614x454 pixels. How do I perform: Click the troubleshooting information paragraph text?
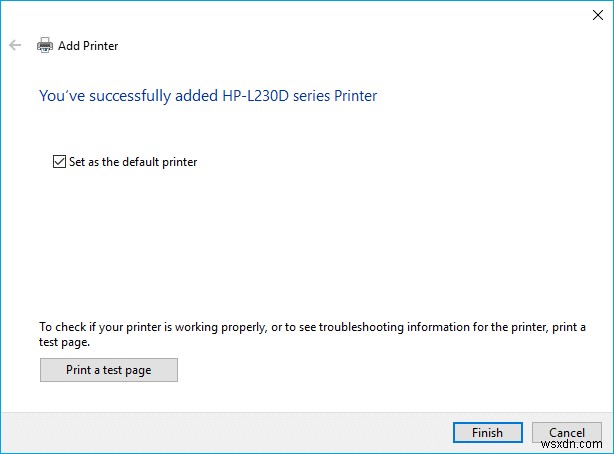[x=311, y=334]
